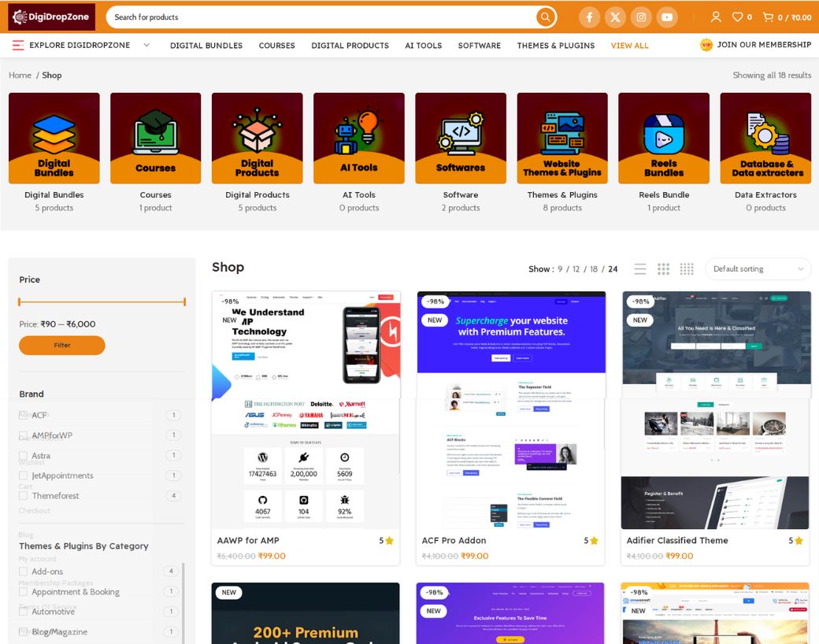This screenshot has height=644, width=819.
Task: Show 9 products per page
Action: coord(560,269)
